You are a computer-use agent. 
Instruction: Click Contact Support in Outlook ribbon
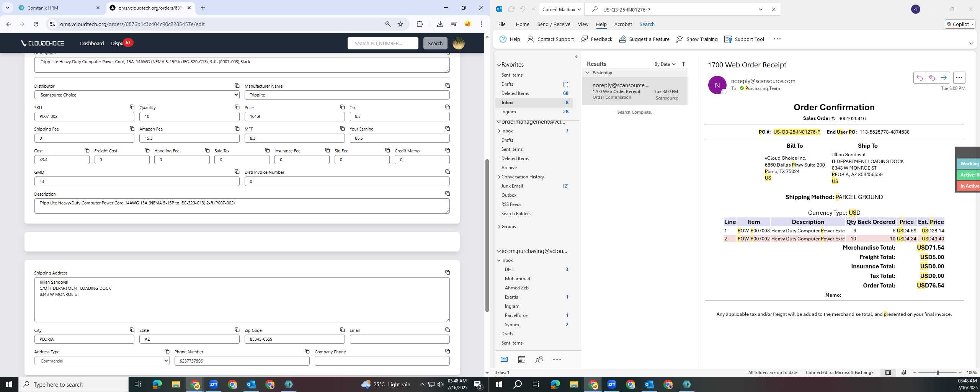coord(550,39)
